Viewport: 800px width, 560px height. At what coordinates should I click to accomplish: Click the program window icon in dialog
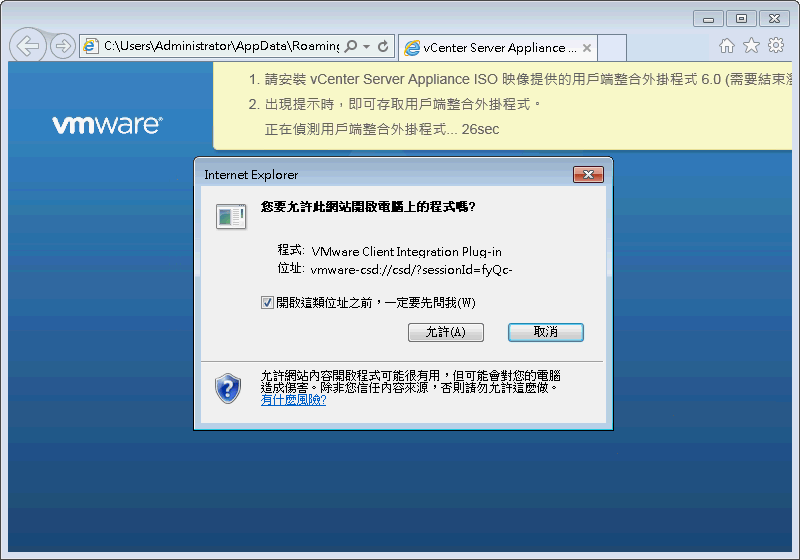[231, 217]
